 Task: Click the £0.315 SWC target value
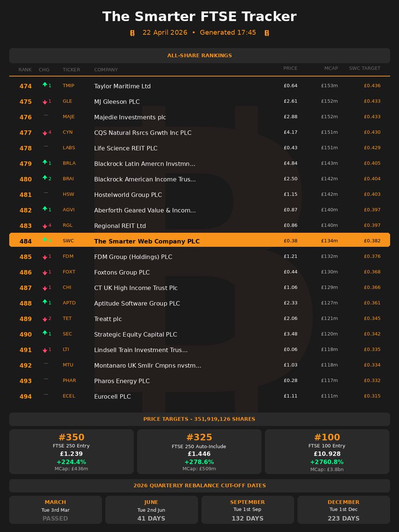pos(372,396)
